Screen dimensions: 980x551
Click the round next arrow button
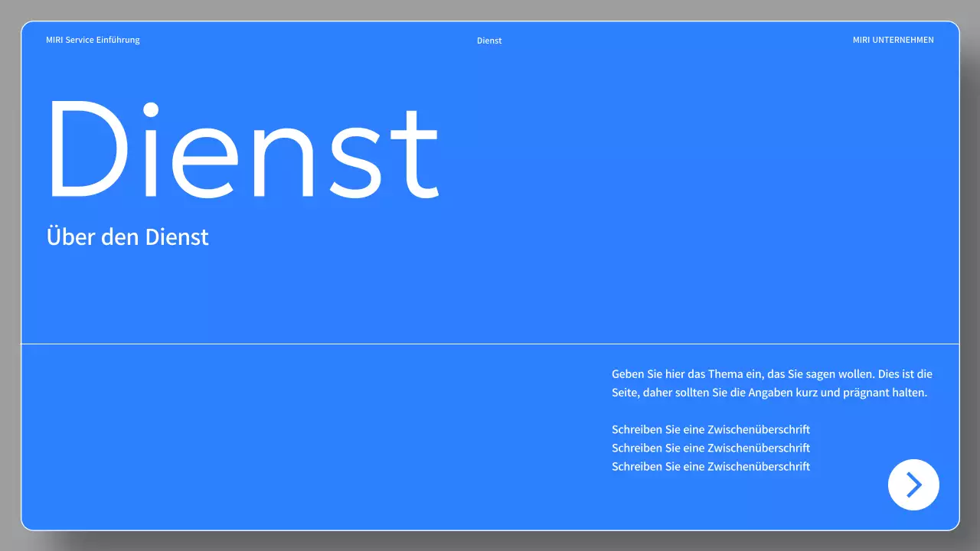913,484
